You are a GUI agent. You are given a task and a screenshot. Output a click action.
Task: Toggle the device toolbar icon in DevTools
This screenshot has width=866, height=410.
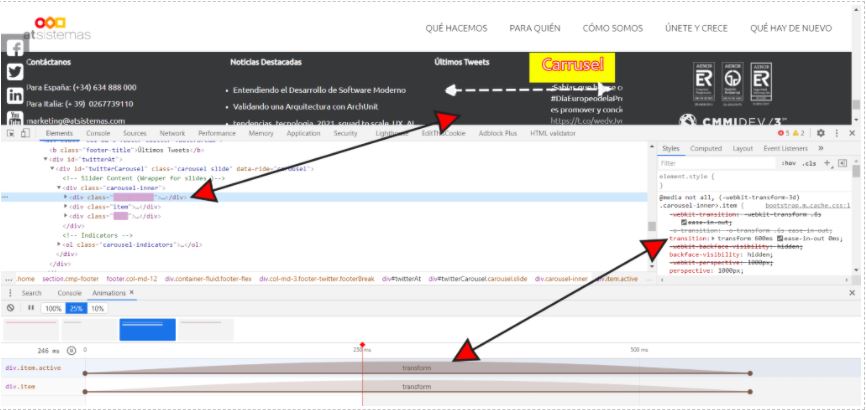tap(25, 133)
